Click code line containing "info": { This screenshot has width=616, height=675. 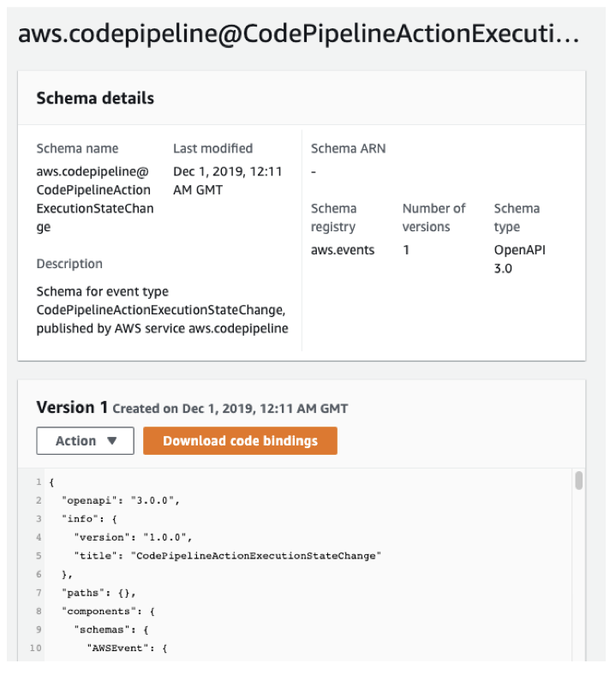90,519
